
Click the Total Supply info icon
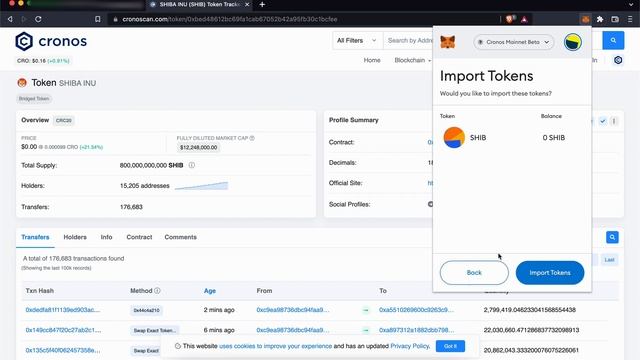click(x=191, y=165)
